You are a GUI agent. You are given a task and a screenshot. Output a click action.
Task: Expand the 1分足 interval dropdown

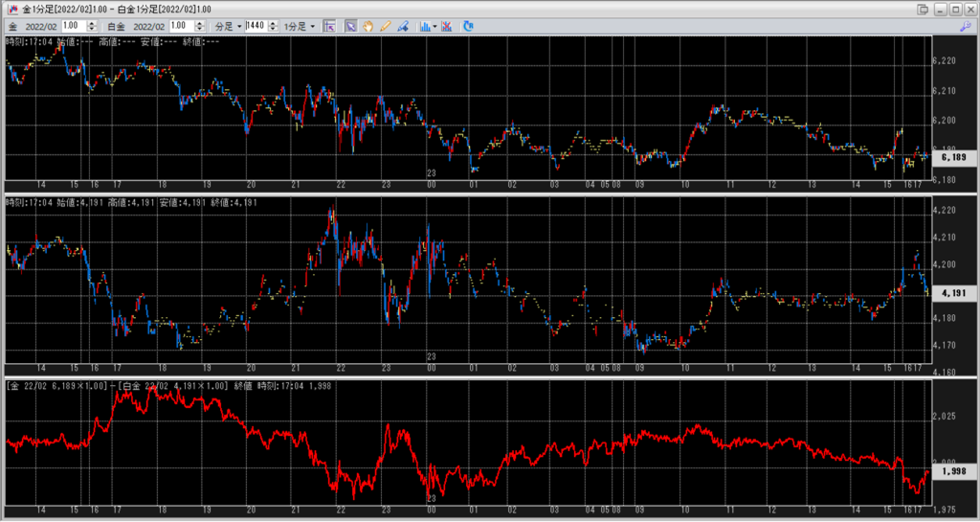click(x=299, y=26)
